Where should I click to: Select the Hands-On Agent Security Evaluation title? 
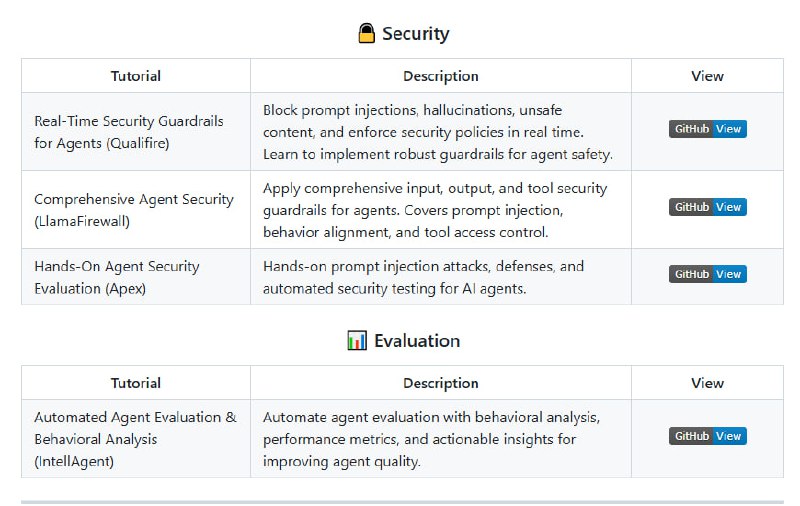117,276
